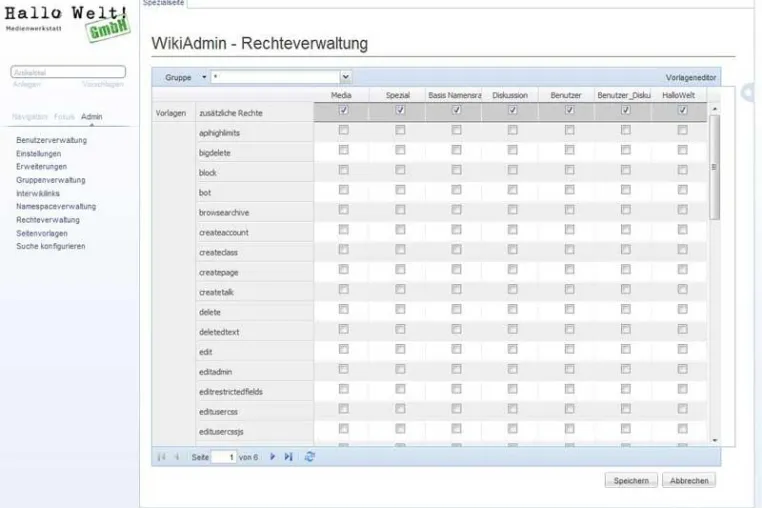The image size is (762, 508).
Task: Click scrollbar up arrow of rights table
Action: pos(714,109)
